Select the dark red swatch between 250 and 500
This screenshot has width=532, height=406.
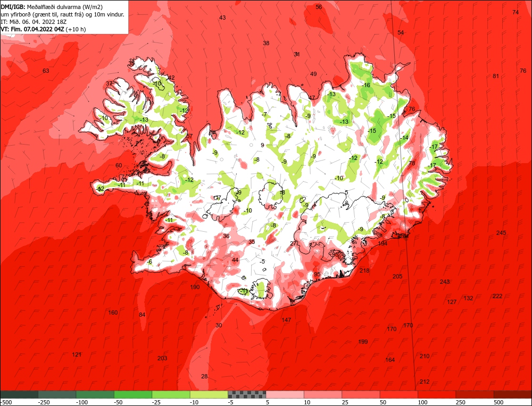click(475, 394)
